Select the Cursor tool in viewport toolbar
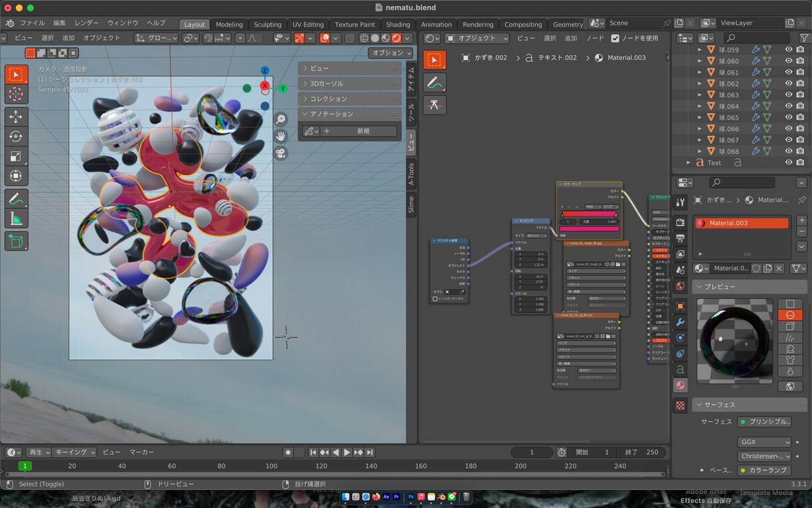 (x=16, y=94)
